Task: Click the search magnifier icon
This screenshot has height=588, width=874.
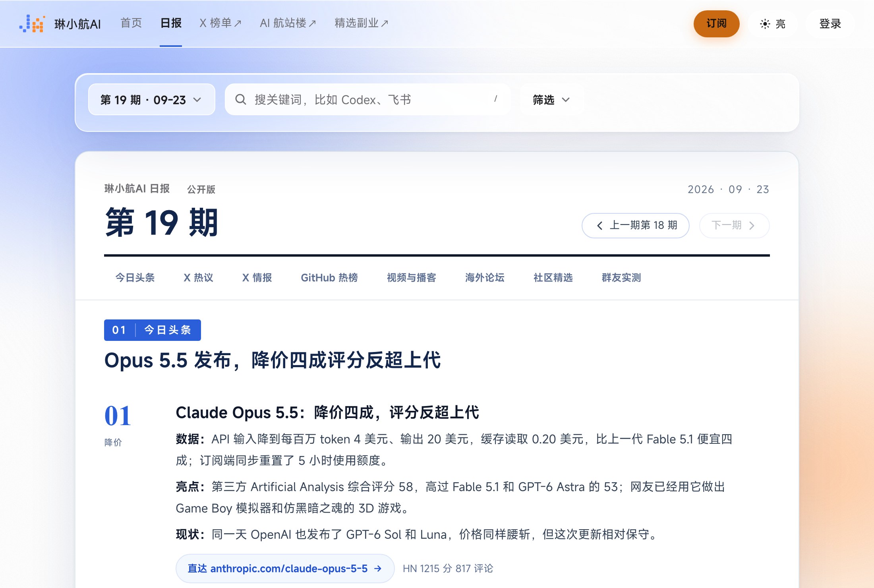Action: tap(241, 99)
